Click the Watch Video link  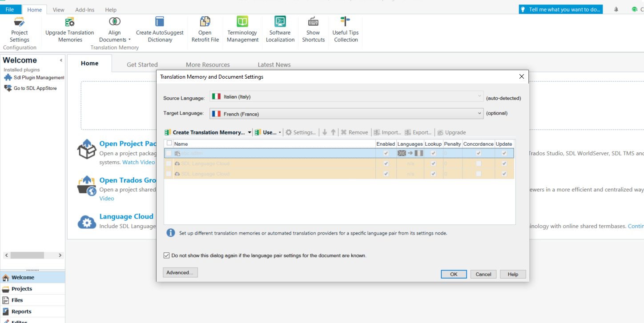pyautogui.click(x=139, y=162)
